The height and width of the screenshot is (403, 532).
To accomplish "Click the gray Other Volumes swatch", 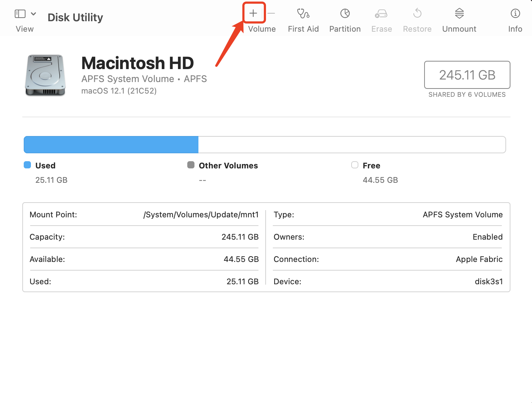I will click(191, 165).
